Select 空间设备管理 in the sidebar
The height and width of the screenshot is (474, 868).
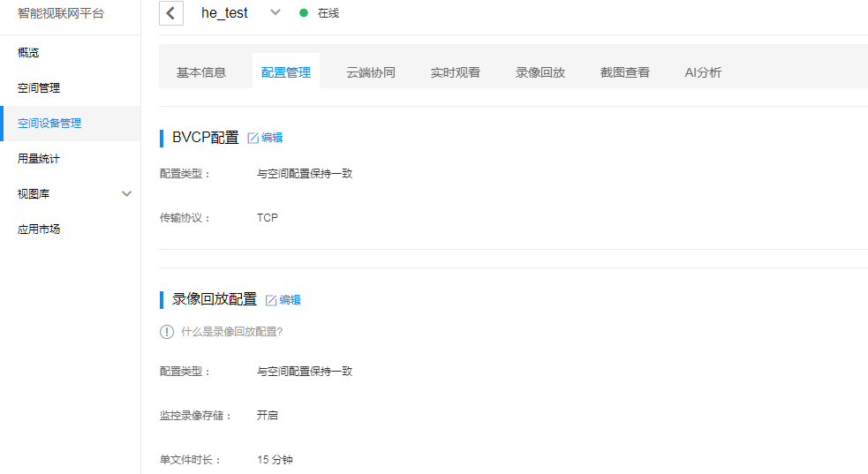tap(71, 124)
